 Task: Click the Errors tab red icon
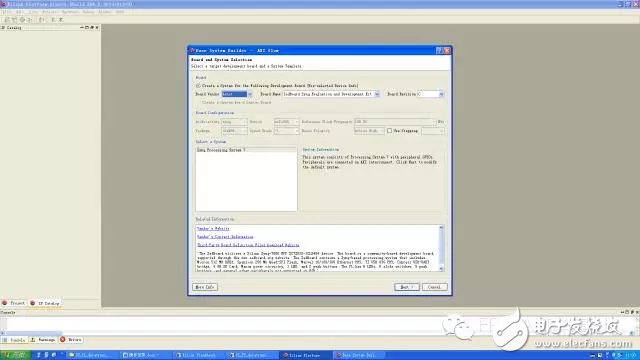[62, 339]
